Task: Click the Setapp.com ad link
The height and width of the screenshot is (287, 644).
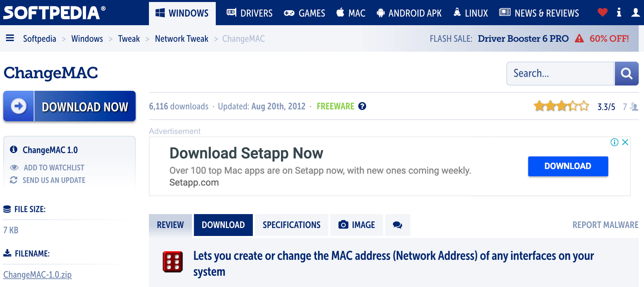Action: [194, 182]
